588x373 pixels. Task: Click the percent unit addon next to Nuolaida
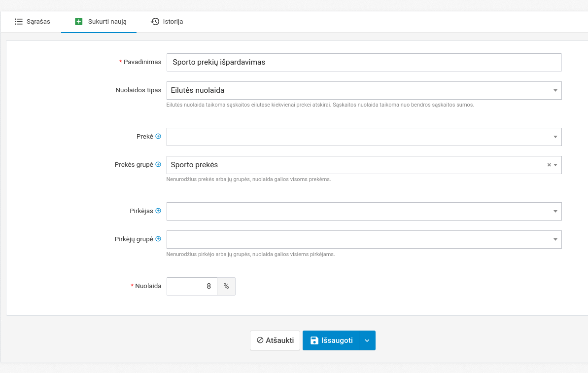[x=226, y=286]
